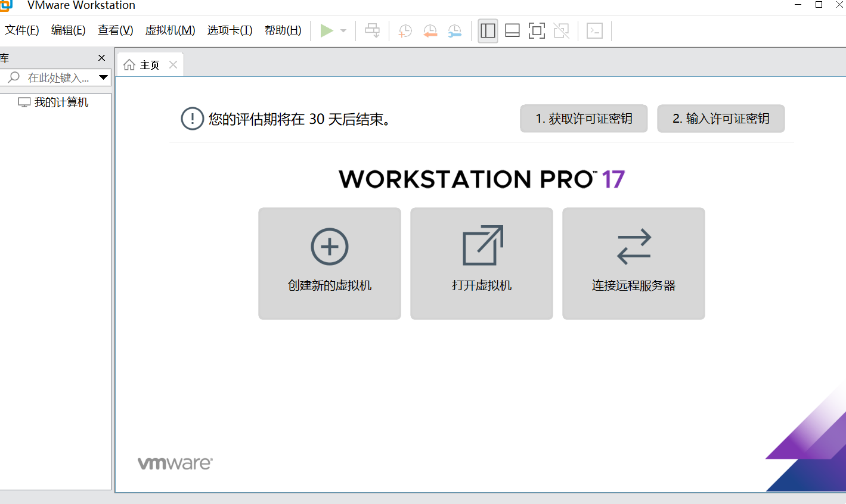
Task: Click the take snapshot clock icon
Action: (x=405, y=31)
